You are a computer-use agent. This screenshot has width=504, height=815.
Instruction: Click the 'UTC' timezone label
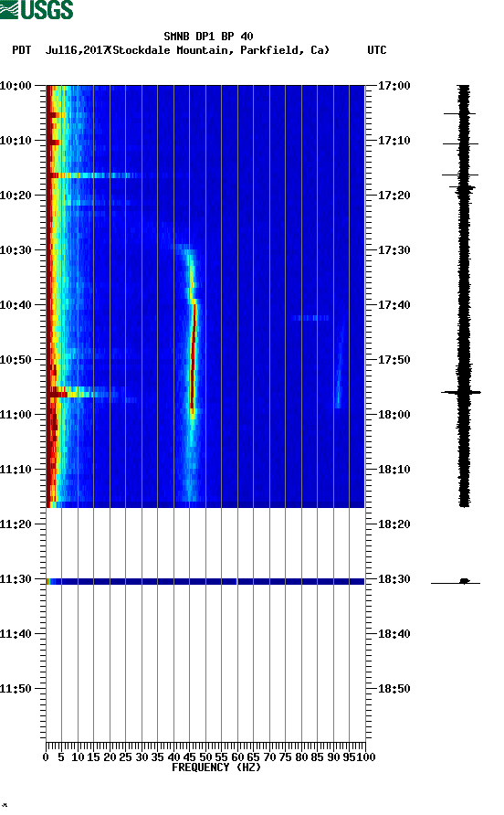377,50
